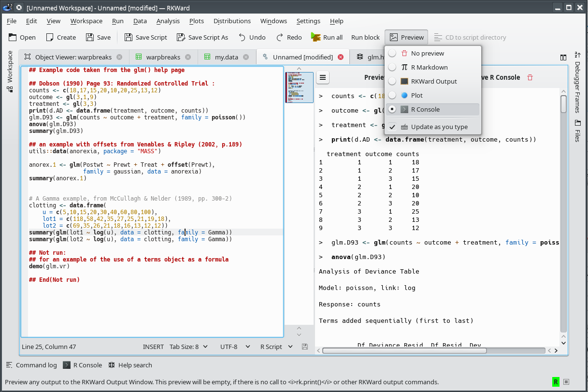Open the R Script highlighting mode dropdown
588x392 pixels.
coord(276,347)
